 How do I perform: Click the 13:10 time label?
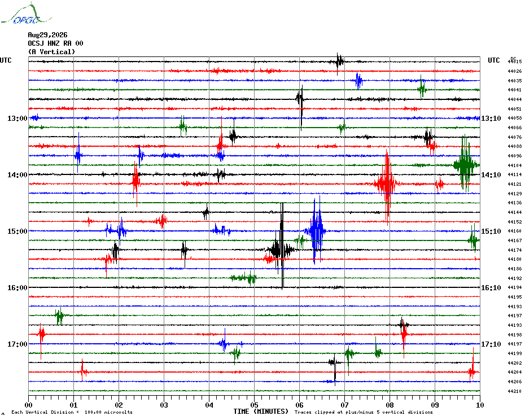click(491, 119)
